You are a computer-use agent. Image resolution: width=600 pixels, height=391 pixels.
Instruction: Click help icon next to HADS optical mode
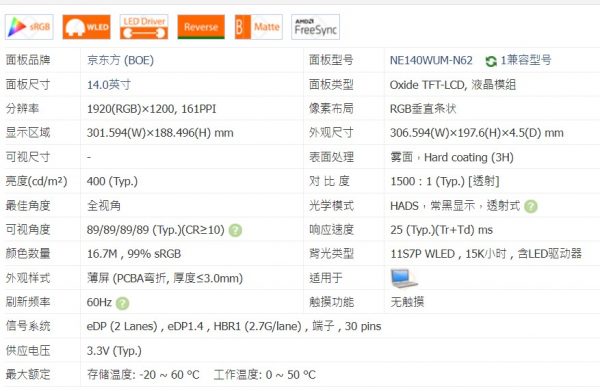(531, 207)
